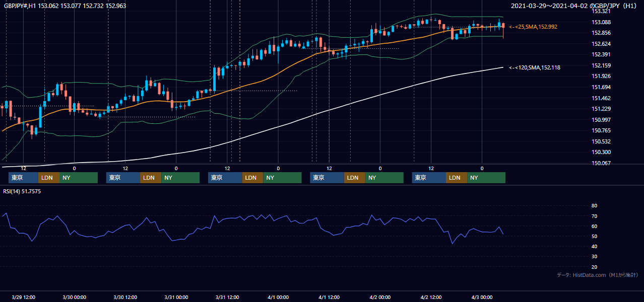Click the データ: HistData.com source credit text
This screenshot has width=644, height=302.
(598, 275)
